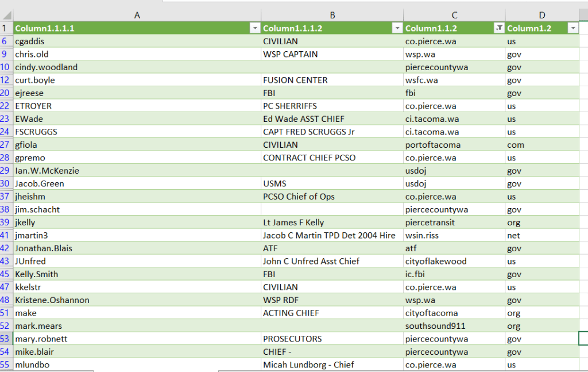Select the Kristene.Oshannon cell
588x372 pixels.
tap(137, 300)
